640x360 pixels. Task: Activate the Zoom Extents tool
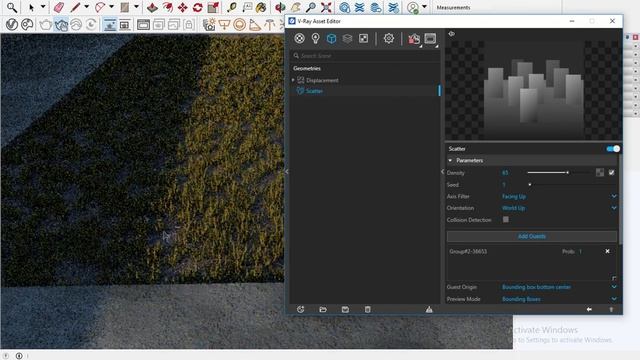tap(326, 7)
